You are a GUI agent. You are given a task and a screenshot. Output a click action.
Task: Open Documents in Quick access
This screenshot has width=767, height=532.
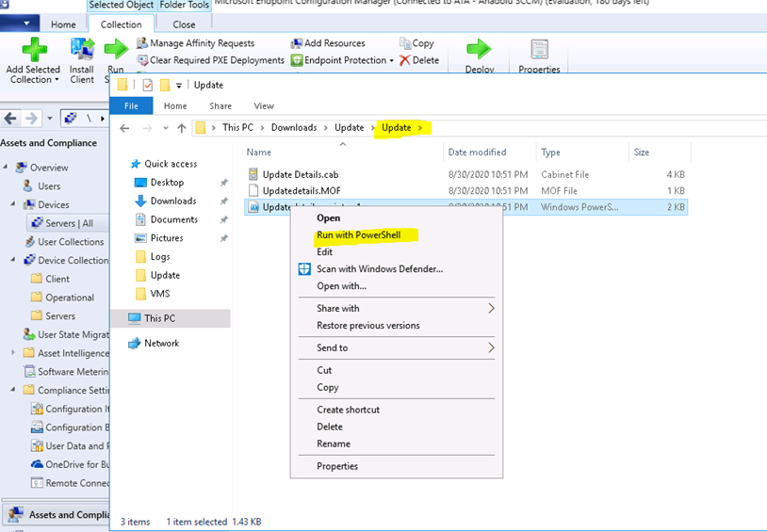point(174,219)
